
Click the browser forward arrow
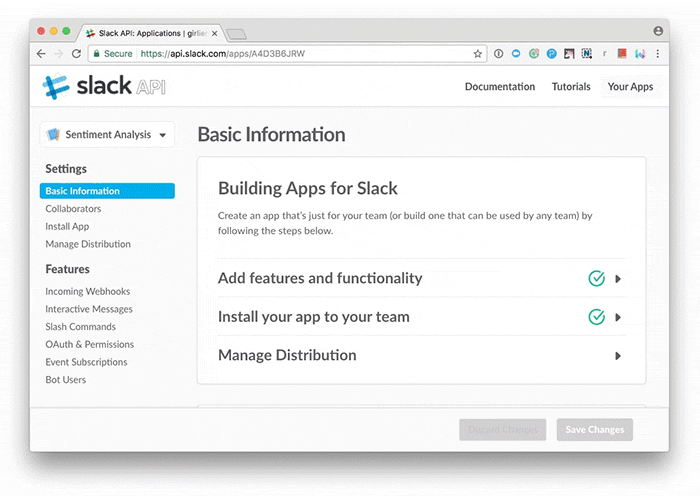(x=58, y=54)
